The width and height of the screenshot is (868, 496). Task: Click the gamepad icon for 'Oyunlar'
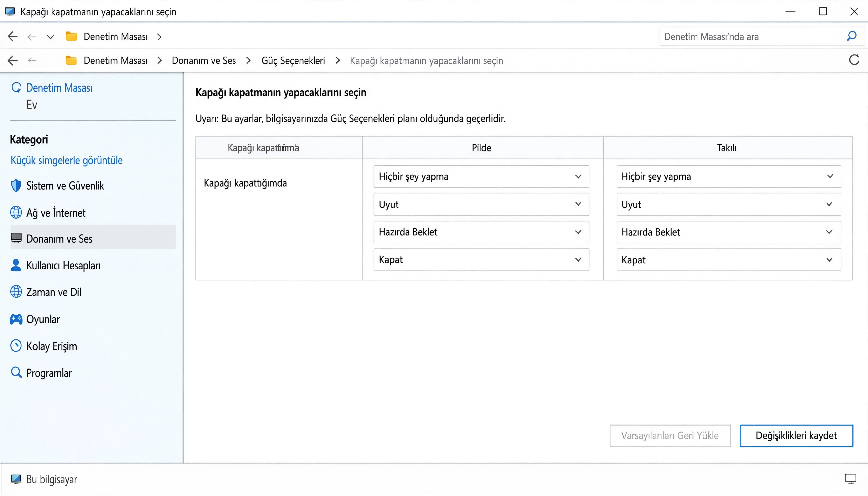[x=16, y=319]
